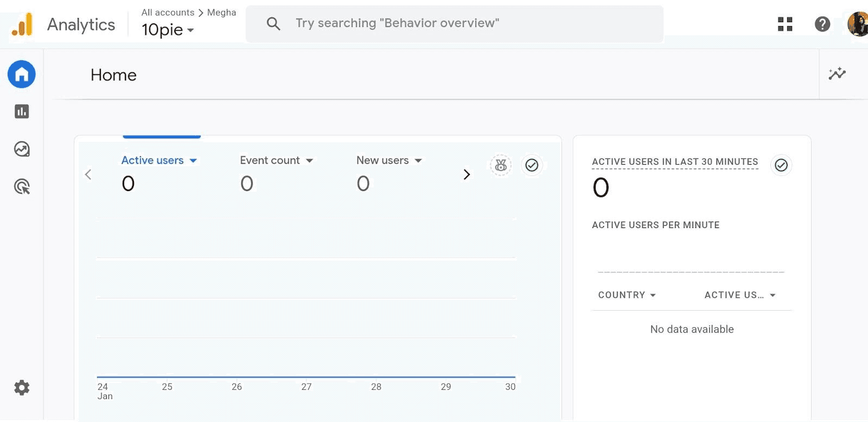Click the 27 date axis label

tap(307, 387)
